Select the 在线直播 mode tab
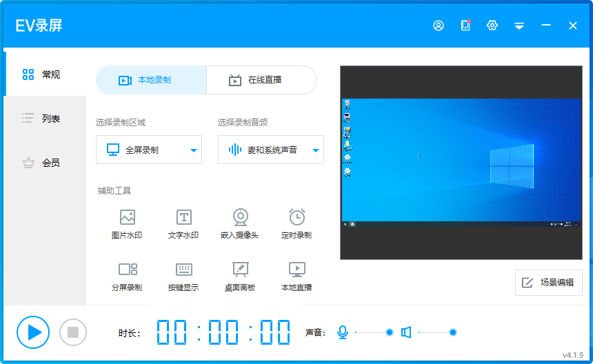The width and height of the screenshot is (593, 364). 261,80
